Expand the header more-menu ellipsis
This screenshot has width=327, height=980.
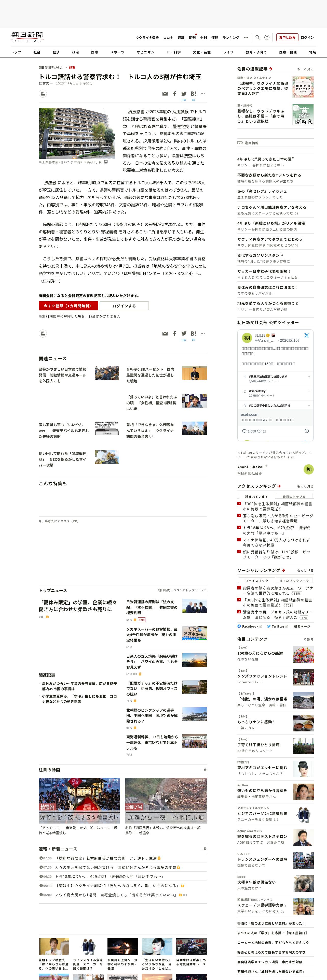point(246,37)
